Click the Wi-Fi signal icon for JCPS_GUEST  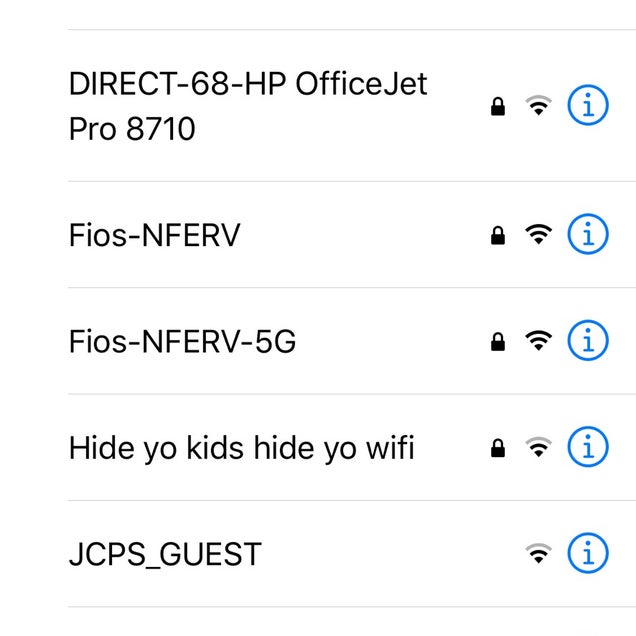coord(539,553)
